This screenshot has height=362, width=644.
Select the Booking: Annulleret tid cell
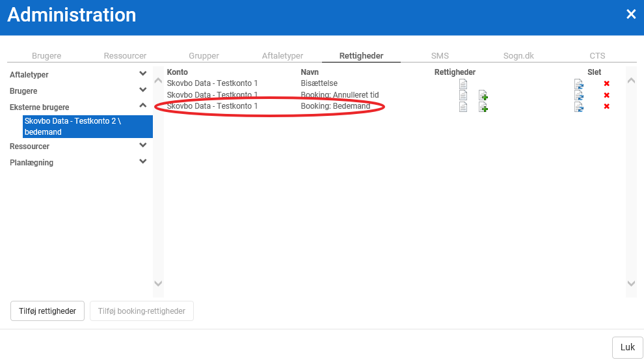(x=340, y=95)
